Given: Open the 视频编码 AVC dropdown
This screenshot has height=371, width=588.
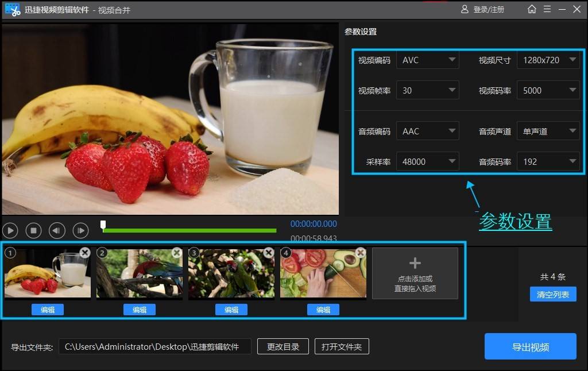Looking at the screenshot, I should coord(427,60).
